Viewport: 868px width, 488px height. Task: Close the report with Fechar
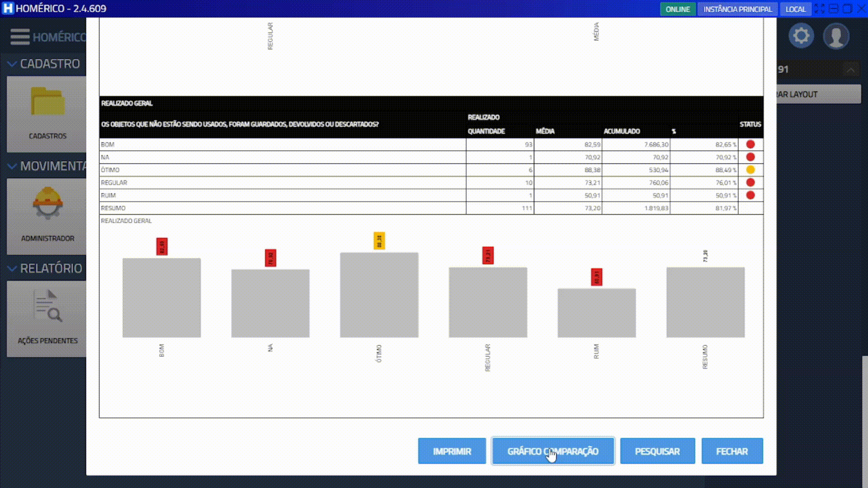(731, 451)
